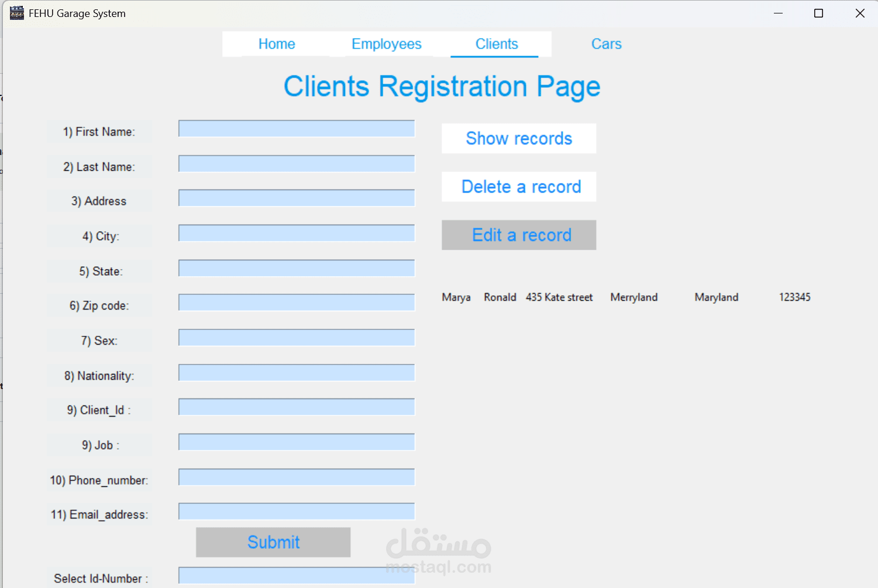Select the Clients tab
The width and height of the screenshot is (878, 588).
[x=497, y=44]
